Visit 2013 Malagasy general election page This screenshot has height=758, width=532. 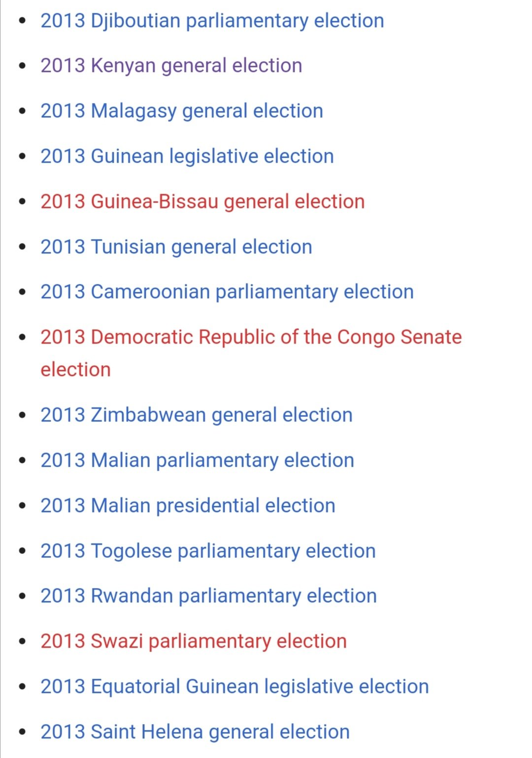pos(181,111)
